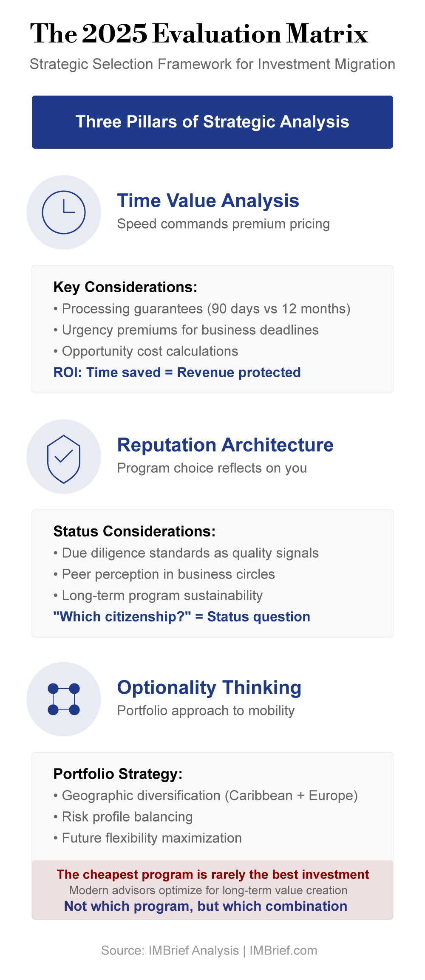Click the Peer perception in business circles bullet
This screenshot has height=980, width=425.
click(164, 574)
